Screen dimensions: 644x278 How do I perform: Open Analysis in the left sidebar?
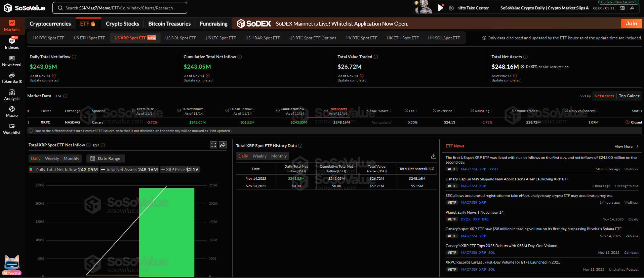click(12, 95)
